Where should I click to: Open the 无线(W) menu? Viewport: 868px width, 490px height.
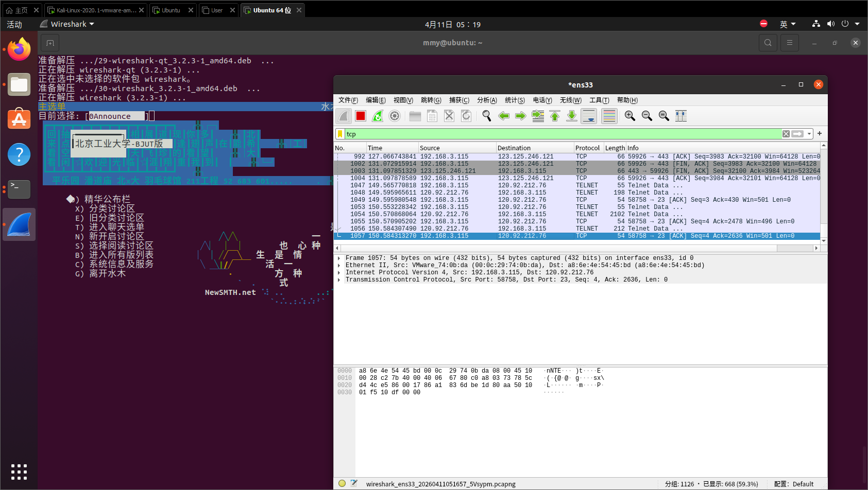tap(571, 100)
